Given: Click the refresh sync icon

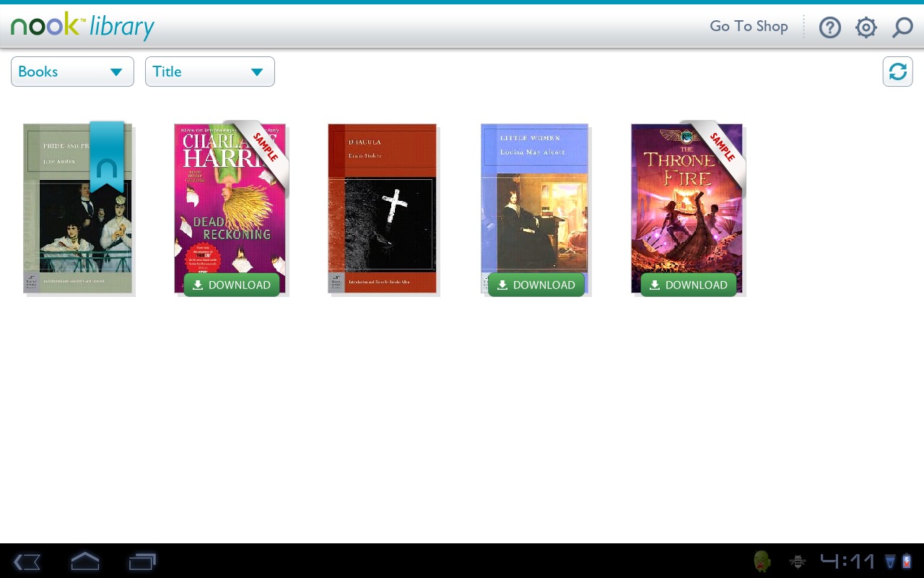Looking at the screenshot, I should coord(898,72).
